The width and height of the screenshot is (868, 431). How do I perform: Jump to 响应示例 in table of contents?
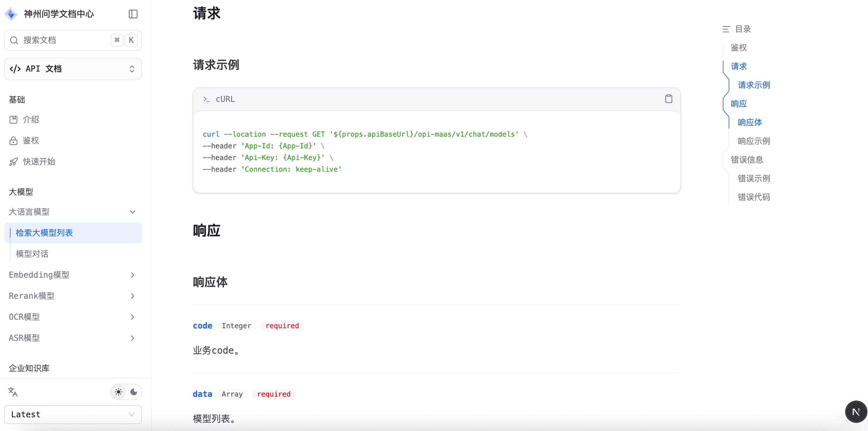click(754, 141)
